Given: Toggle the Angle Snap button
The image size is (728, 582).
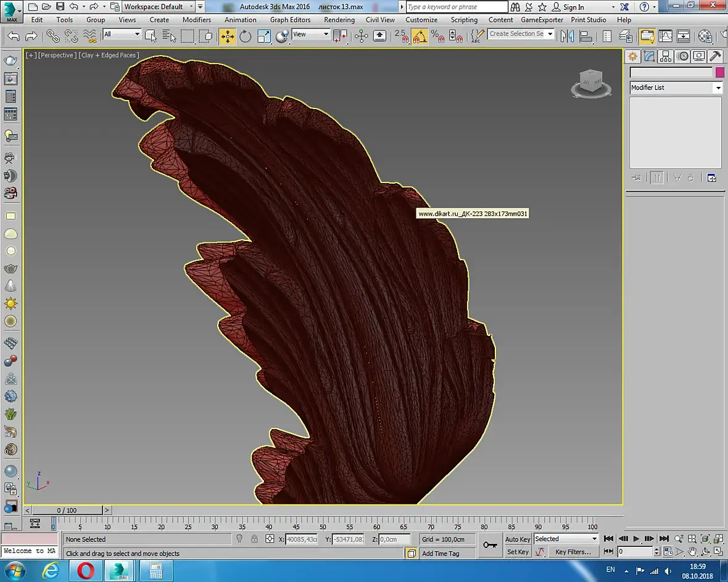Looking at the screenshot, I should click(x=420, y=36).
